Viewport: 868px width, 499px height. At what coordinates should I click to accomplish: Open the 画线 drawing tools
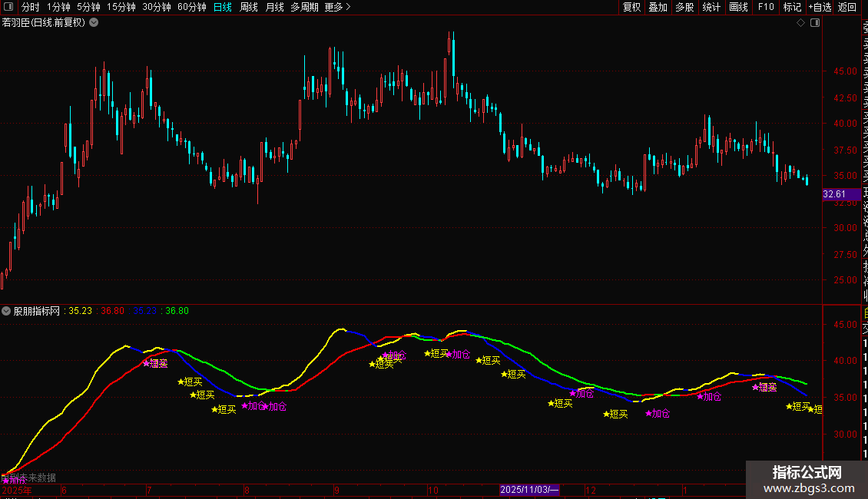[x=738, y=7]
